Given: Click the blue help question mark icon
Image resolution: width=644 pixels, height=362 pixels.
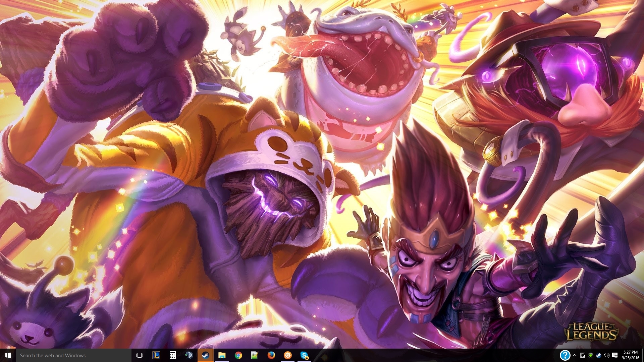Looking at the screenshot, I should 565,355.
